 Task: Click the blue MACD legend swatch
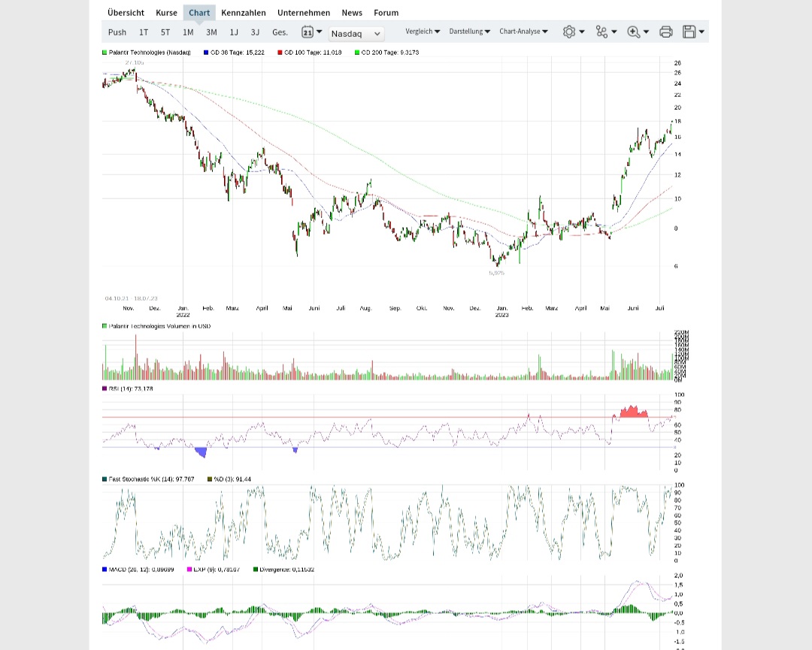pyautogui.click(x=105, y=570)
